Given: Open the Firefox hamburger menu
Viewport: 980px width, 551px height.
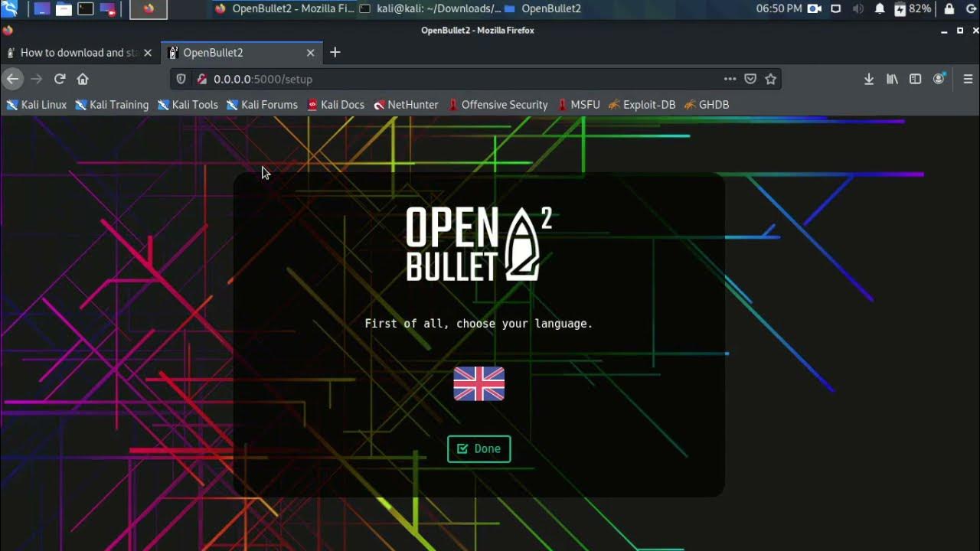Looking at the screenshot, I should click(968, 79).
